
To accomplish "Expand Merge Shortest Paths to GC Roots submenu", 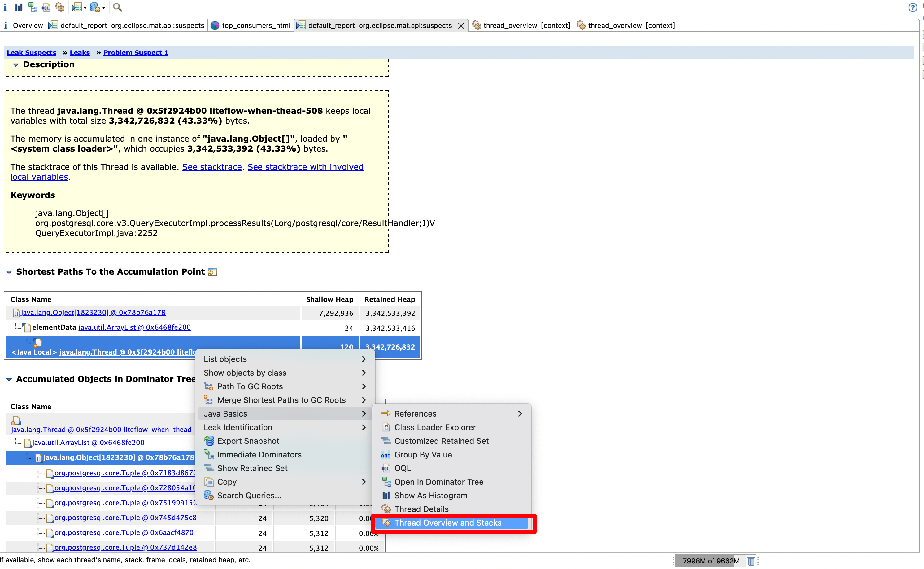I will (285, 400).
